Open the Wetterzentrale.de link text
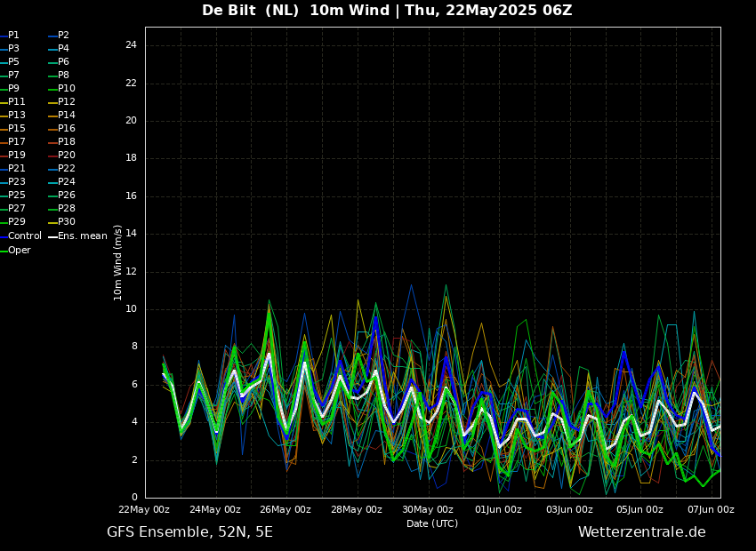Screen dimensions: 756x551 tap(641, 532)
